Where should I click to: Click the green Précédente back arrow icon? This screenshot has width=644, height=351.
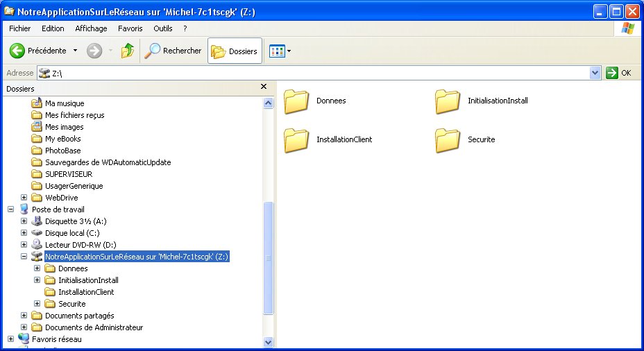tap(17, 51)
